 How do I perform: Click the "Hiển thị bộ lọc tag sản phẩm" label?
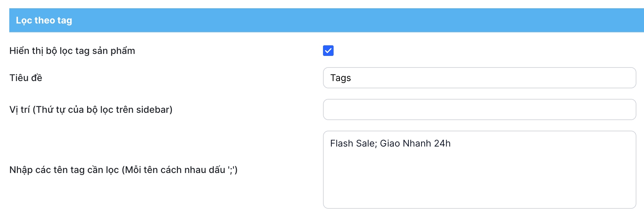(72, 51)
